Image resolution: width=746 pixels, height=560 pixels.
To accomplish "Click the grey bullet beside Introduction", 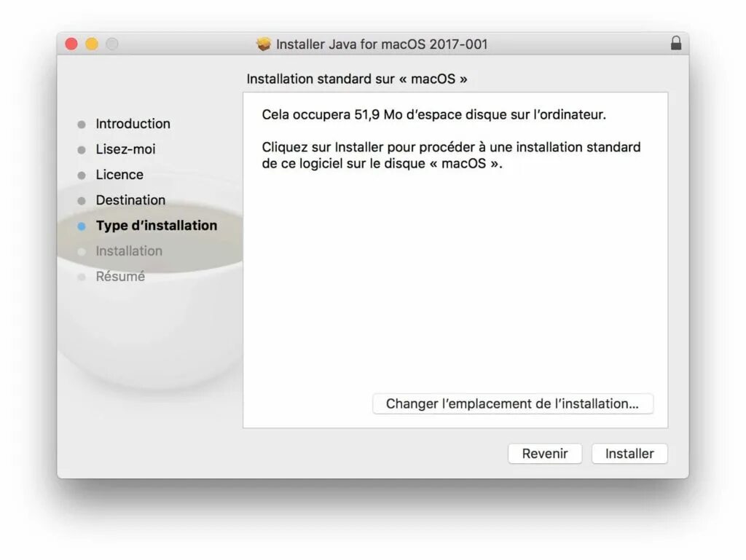I will (82, 125).
